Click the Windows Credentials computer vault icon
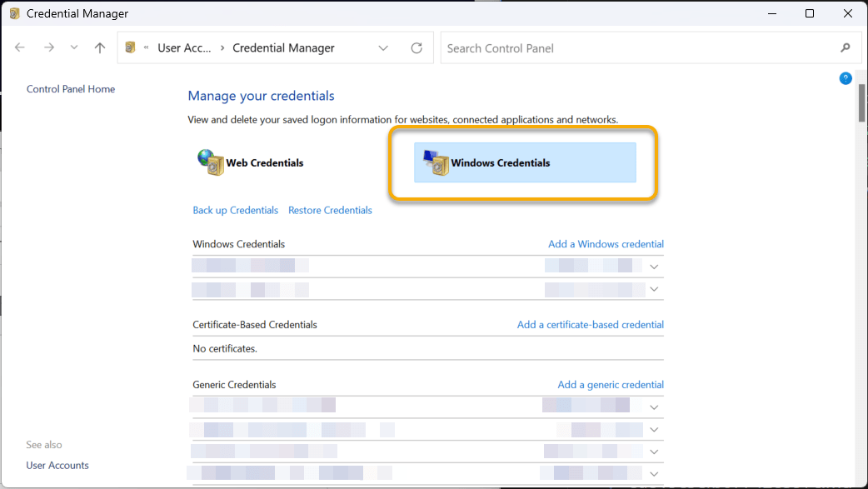The width and height of the screenshot is (868, 489). (x=436, y=162)
